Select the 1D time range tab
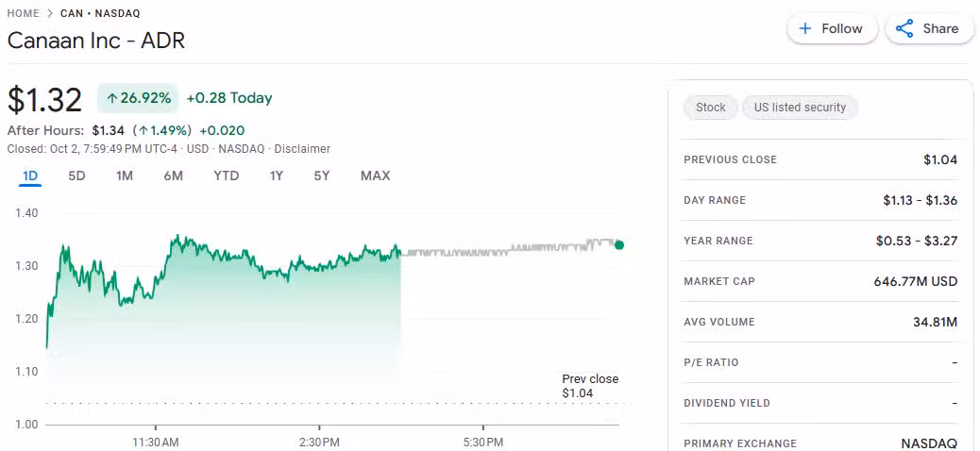This screenshot has width=980, height=451. pos(30,175)
